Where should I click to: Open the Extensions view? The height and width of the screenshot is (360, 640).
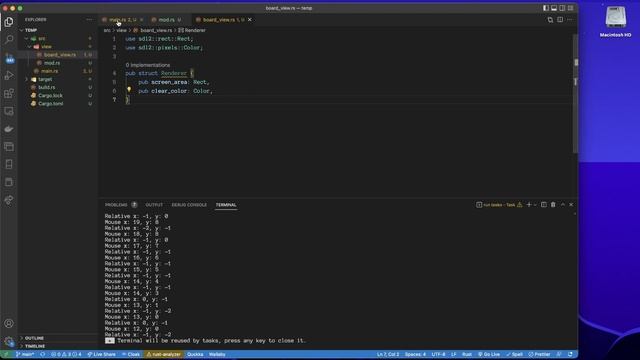pyautogui.click(x=9, y=93)
